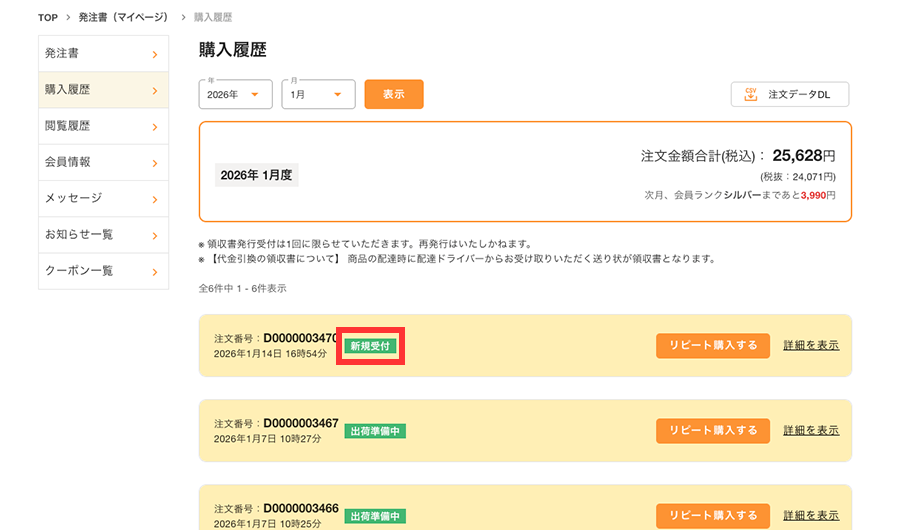Click the download icon in 注文データDL button
The image size is (900, 530).
pos(750,94)
